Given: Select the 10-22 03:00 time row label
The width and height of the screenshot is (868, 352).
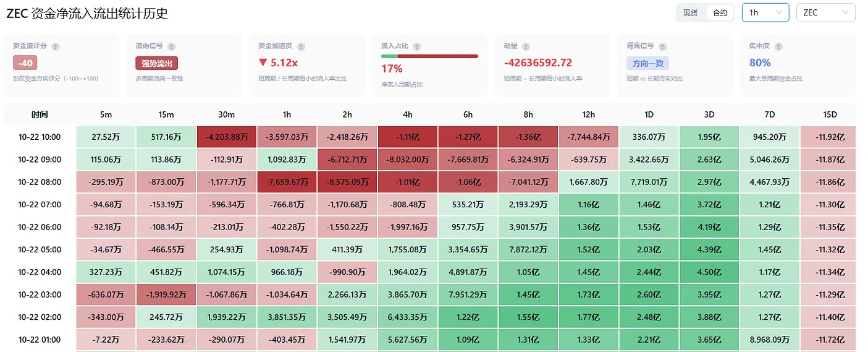Looking at the screenshot, I should coord(40,294).
